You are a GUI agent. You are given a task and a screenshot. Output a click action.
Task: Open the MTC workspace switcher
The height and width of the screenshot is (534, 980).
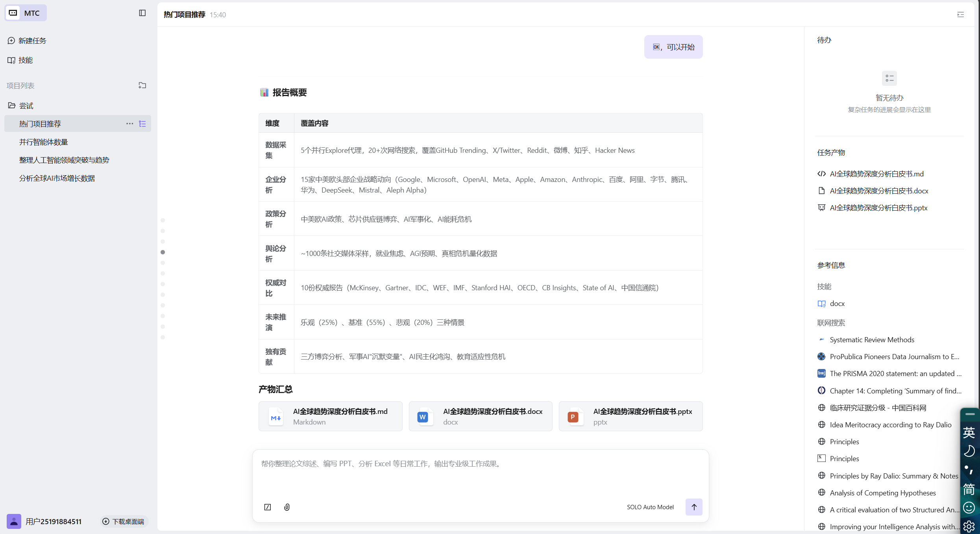(x=26, y=13)
